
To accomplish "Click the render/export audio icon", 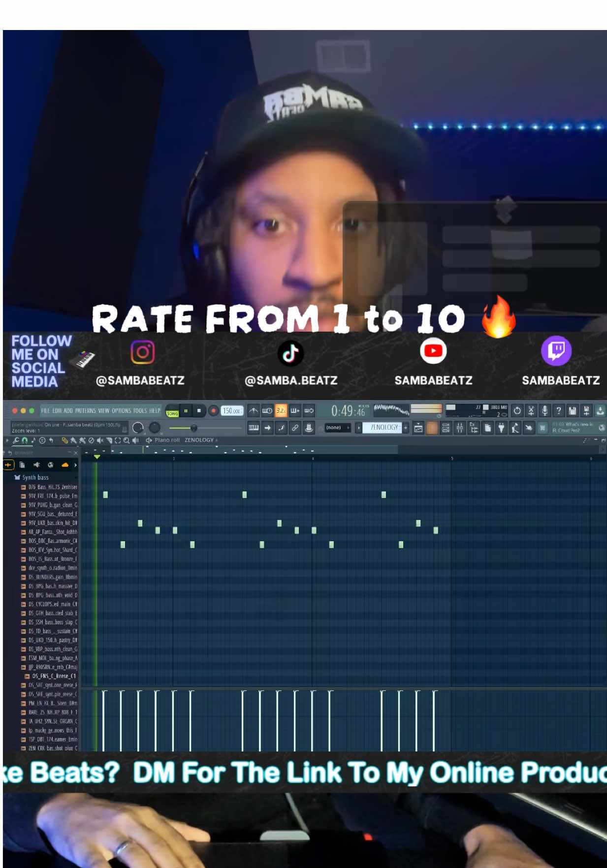I will [586, 410].
